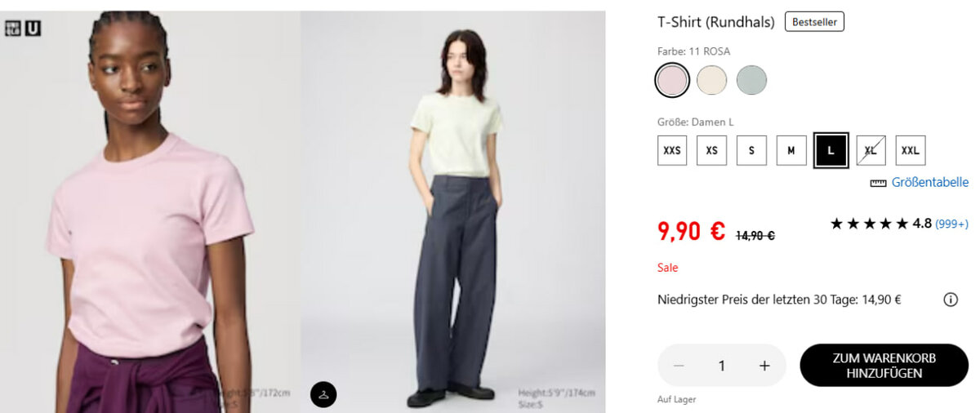
Task: Click the Uniqlo U logo icon
Action: coord(33,28)
